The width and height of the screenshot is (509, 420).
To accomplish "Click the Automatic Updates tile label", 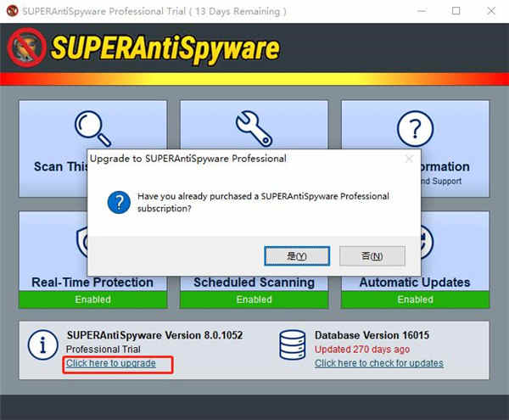I will tap(415, 283).
